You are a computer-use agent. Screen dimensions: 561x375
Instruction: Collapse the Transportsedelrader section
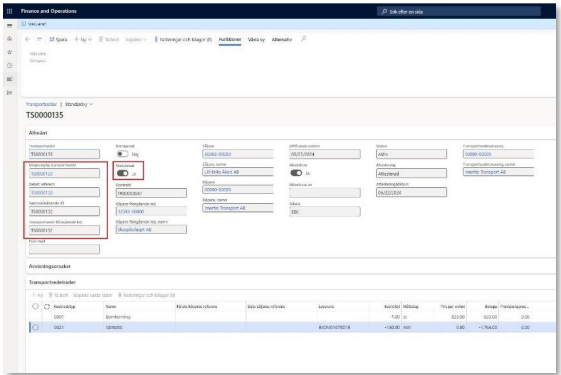52,282
